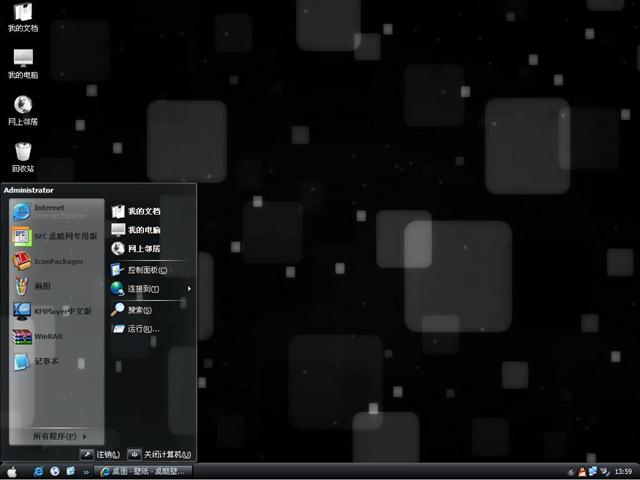
Task: Open IconPackager from start menu
Action: coord(57,261)
